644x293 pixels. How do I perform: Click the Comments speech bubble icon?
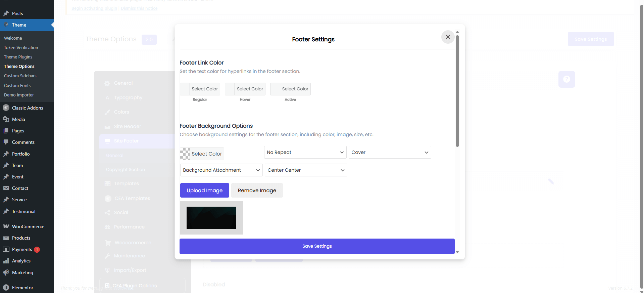(x=6, y=142)
